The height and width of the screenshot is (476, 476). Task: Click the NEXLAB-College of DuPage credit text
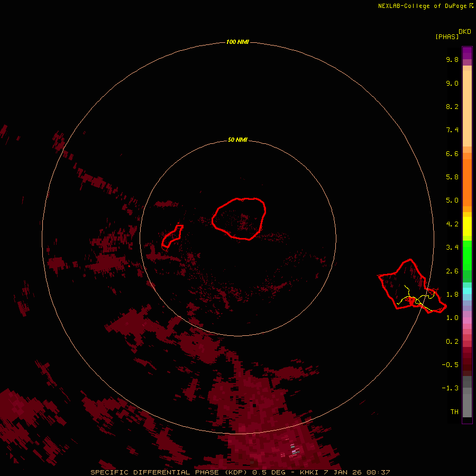425,6
